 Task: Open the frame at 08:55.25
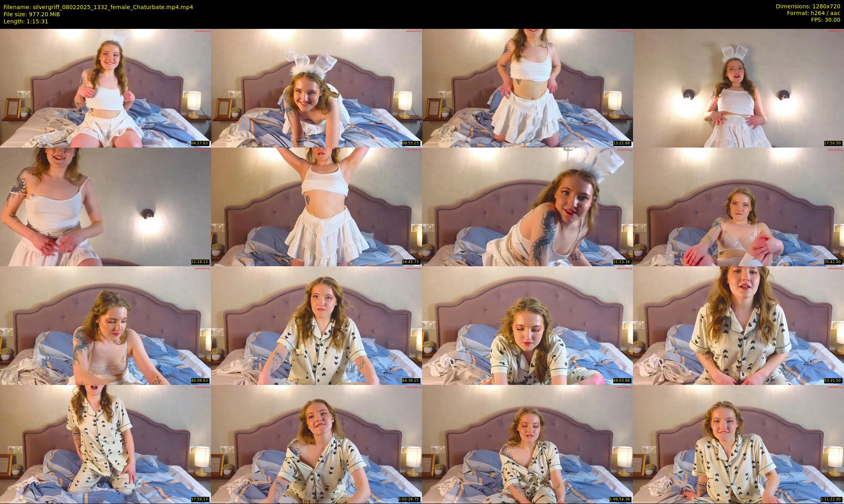[x=316, y=88]
